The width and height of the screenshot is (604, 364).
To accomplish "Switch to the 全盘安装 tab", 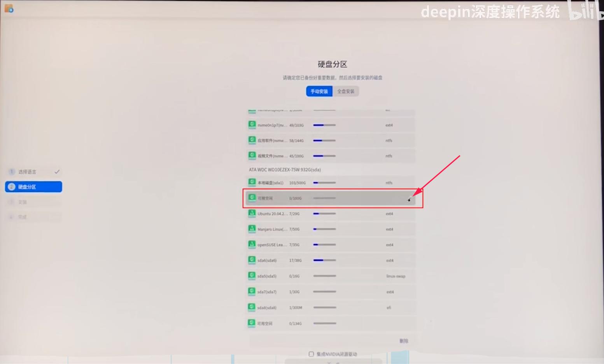I will 346,91.
